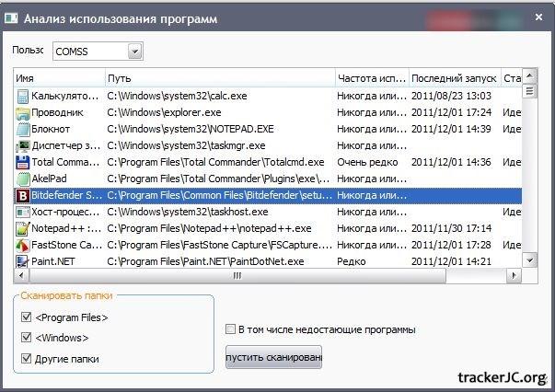Viewport: 555px width, 392px height.
Task: Click the Paint.NET icon in the list
Action: tap(23, 261)
